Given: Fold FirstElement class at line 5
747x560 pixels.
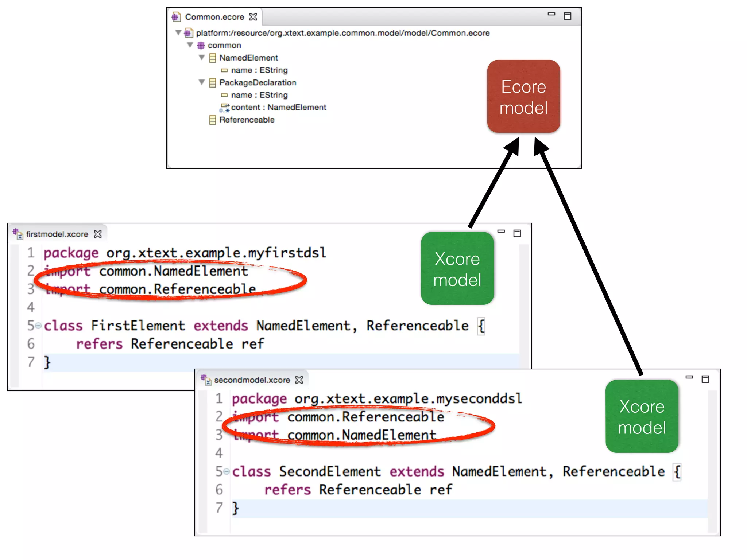Looking at the screenshot, I should pos(38,325).
